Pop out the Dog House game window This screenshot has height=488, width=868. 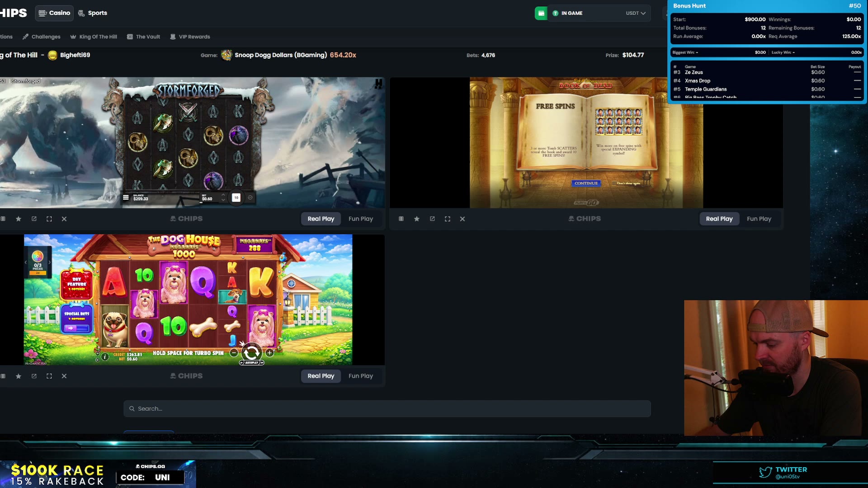pos(34,376)
